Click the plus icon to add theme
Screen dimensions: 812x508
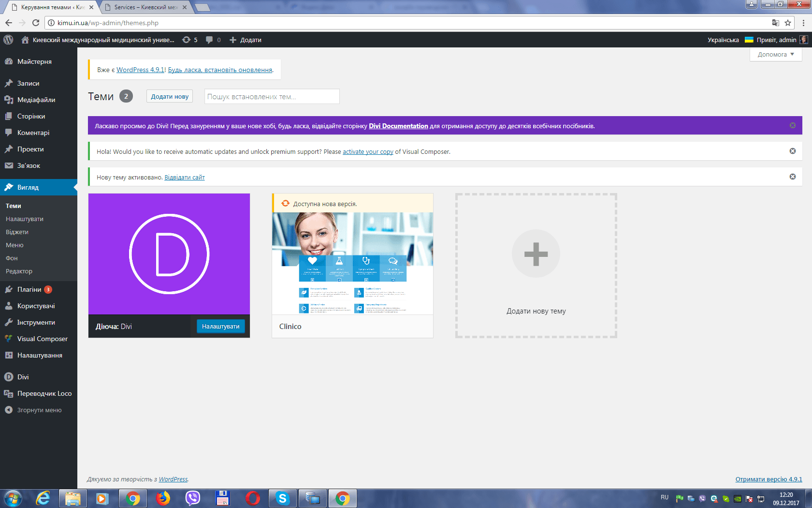point(536,254)
